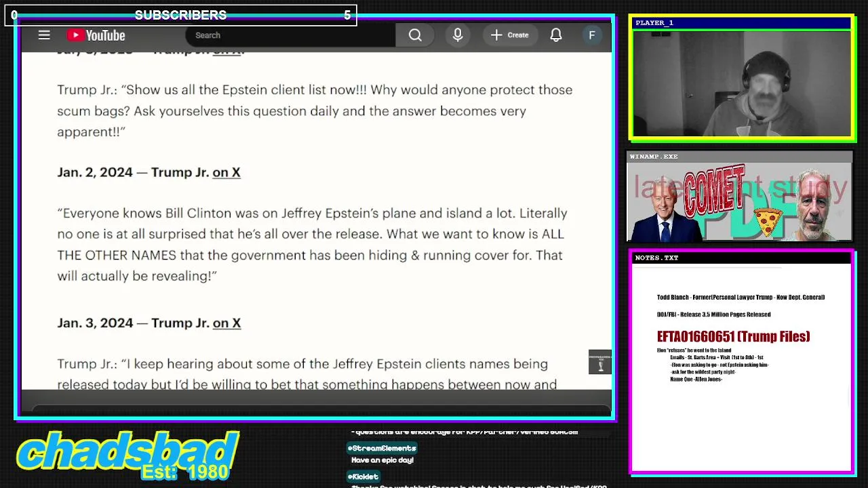Click the StreamElements chat username
This screenshot has width=868, height=488.
(382, 448)
